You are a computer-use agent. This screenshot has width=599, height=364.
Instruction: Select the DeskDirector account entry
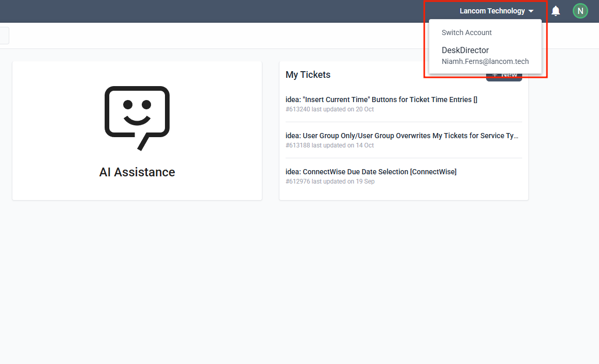[x=485, y=56]
